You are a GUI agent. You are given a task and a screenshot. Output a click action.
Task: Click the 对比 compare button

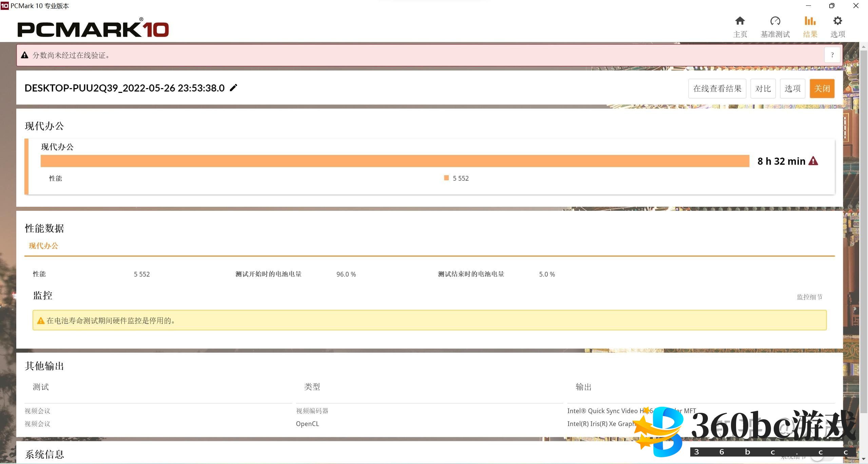click(763, 88)
